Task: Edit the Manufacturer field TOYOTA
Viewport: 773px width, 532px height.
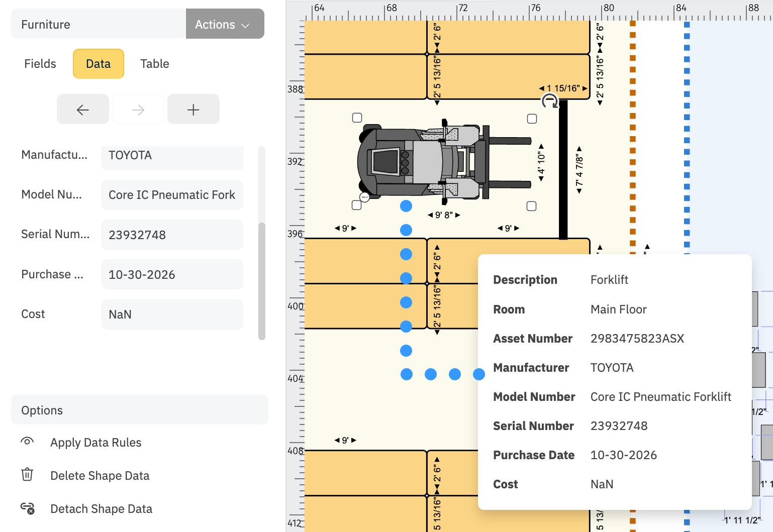Action: coord(172,157)
